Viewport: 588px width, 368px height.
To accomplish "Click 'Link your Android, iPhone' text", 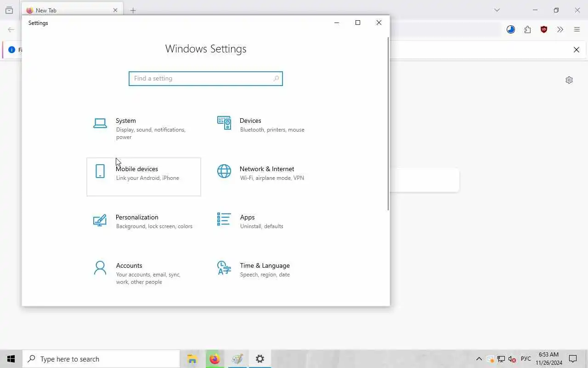I will click(147, 178).
